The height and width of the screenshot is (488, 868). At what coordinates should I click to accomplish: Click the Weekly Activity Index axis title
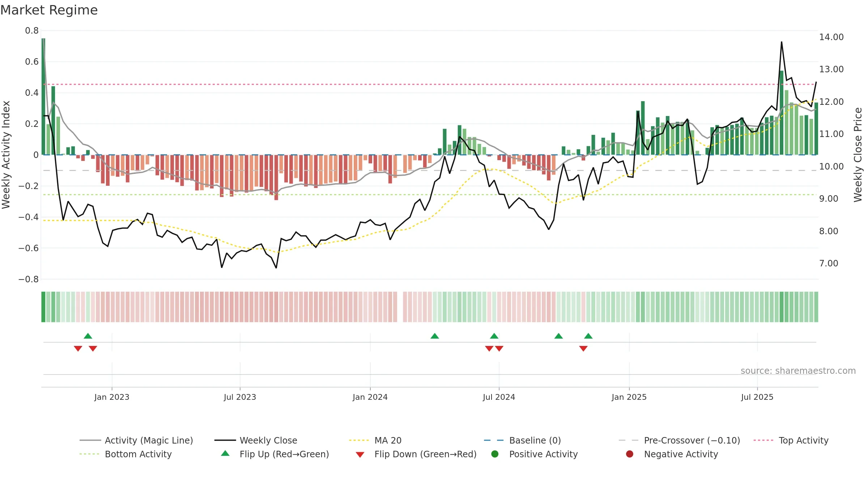(x=6, y=155)
